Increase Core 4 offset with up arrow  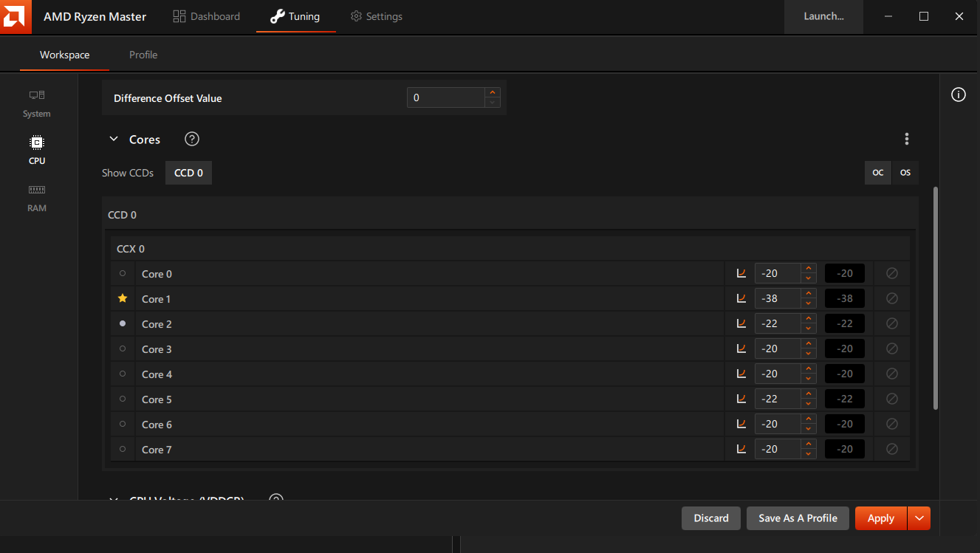click(809, 369)
